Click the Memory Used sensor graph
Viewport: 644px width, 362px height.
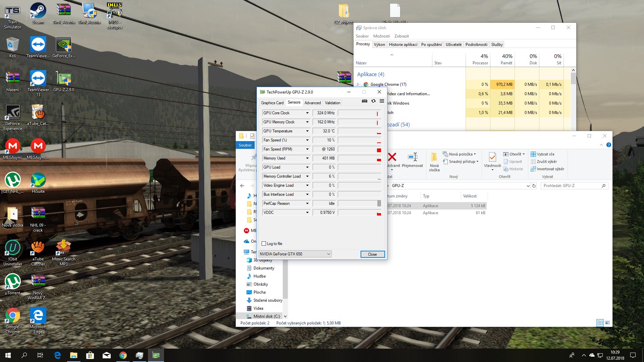click(360, 158)
